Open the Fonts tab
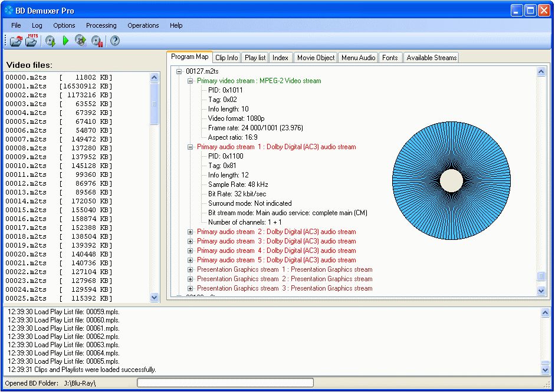555x392 pixels. (390, 58)
